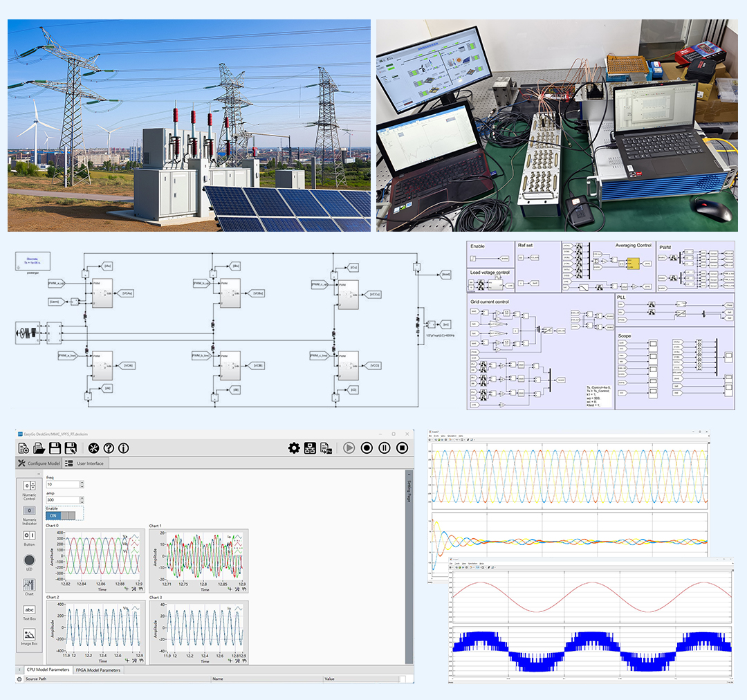The height and width of the screenshot is (700, 747).
Task: Open the CPU Model Parameters tab
Action: point(48,670)
